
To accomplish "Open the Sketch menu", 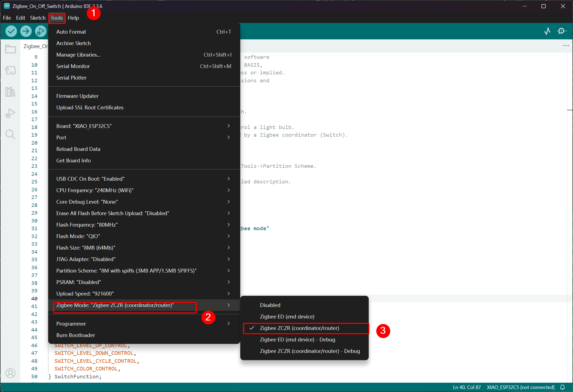I will (x=37, y=18).
